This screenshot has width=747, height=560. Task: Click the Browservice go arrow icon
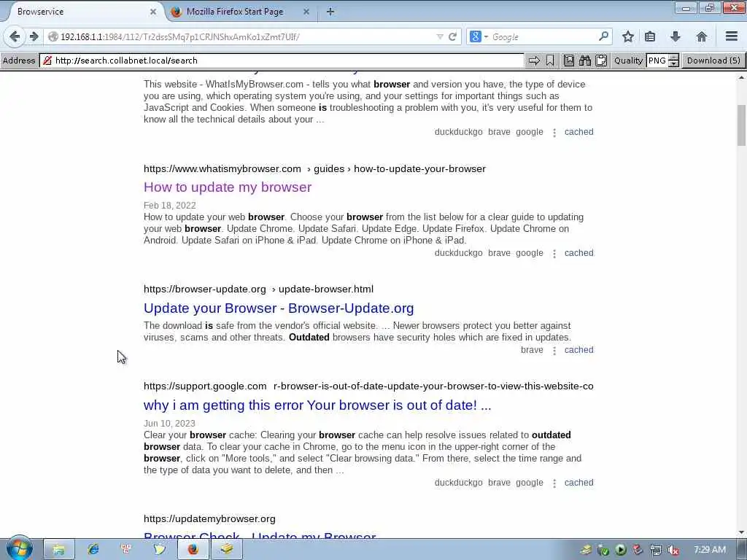coord(534,61)
